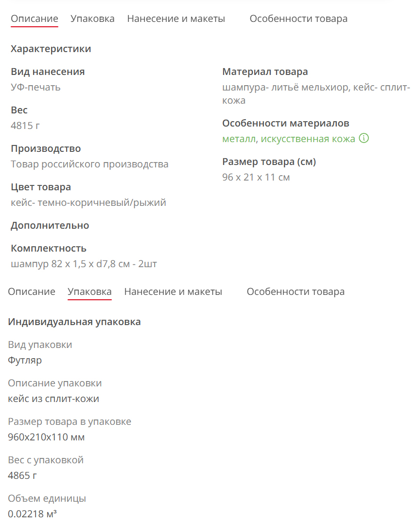The height and width of the screenshot is (528, 420).
Task: Click Товар российского производства text
Action: 89,164
